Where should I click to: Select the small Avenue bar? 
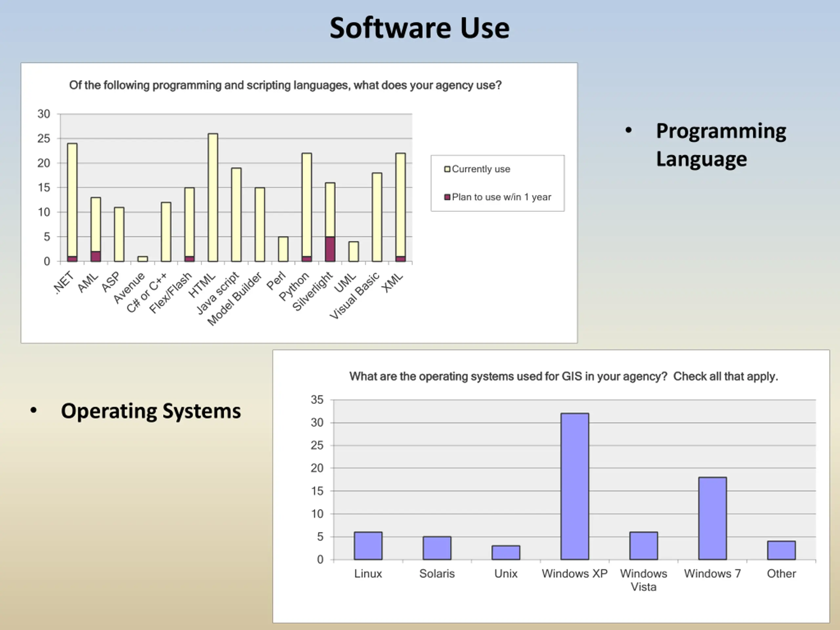tap(143, 259)
